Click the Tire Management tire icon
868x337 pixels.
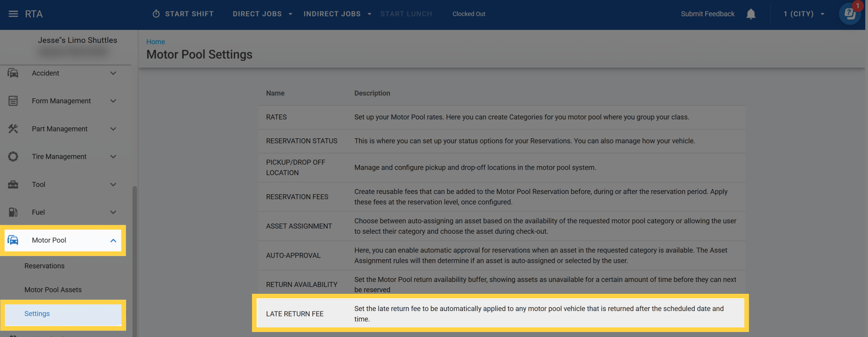pyautogui.click(x=13, y=156)
